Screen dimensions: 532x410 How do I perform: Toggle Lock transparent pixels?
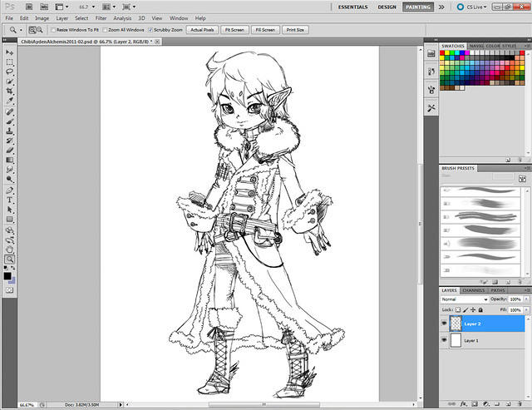coord(458,309)
